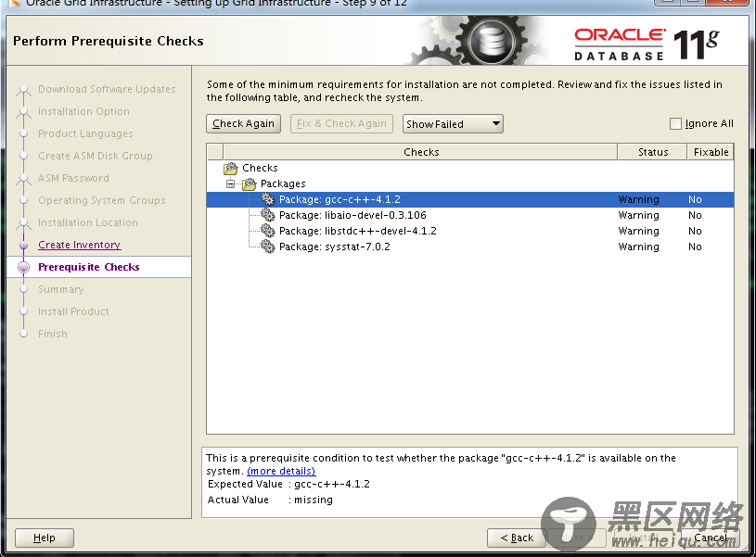The width and height of the screenshot is (756, 557).
Task: Click the Status column header
Action: coord(652,152)
